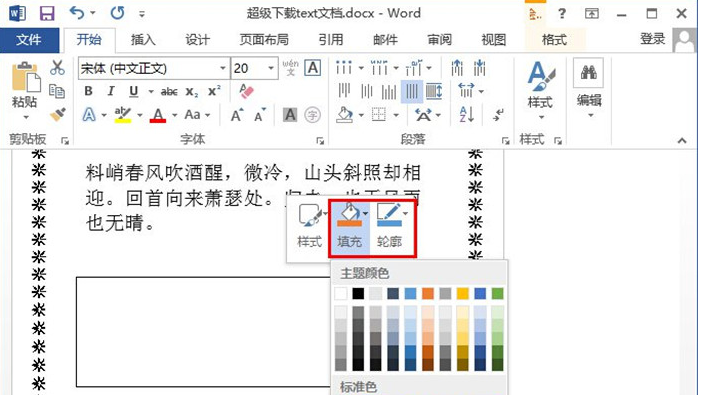Pick the green theme color swatch
The height and width of the screenshot is (395, 715).
(497, 293)
